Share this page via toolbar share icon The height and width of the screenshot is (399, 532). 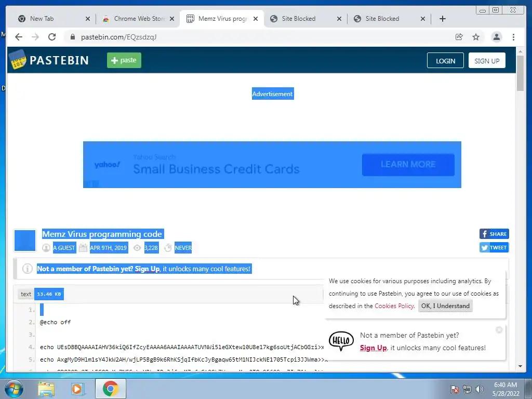[x=459, y=37]
